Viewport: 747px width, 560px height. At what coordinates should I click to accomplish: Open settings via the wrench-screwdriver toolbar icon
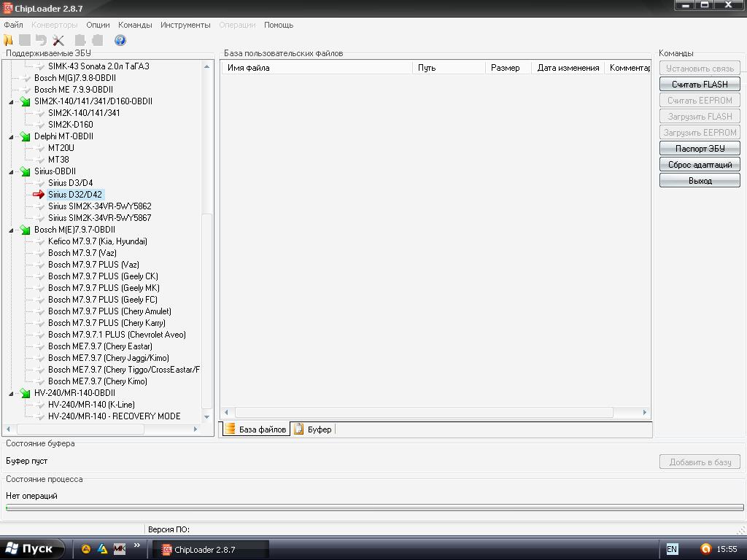[x=59, y=41]
